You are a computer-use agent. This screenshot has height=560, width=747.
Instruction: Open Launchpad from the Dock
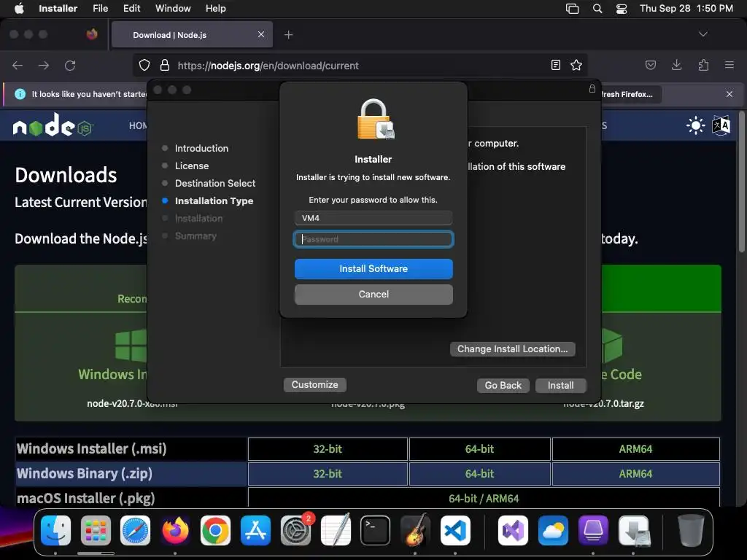click(96, 531)
